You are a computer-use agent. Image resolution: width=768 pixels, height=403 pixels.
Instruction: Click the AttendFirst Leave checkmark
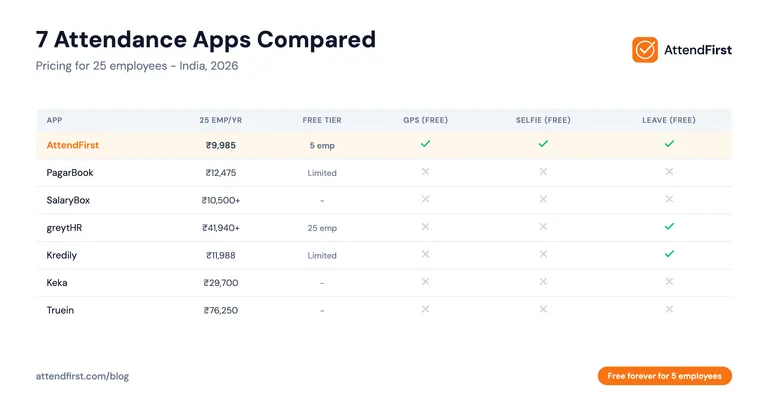coord(669,143)
